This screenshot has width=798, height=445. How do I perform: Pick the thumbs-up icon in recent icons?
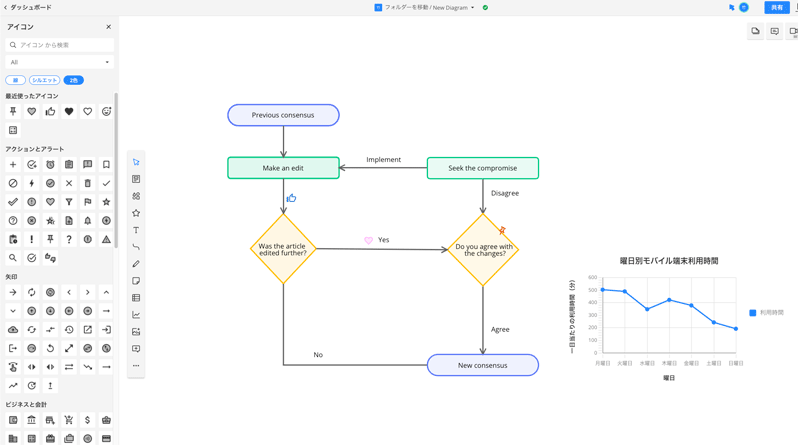point(50,112)
